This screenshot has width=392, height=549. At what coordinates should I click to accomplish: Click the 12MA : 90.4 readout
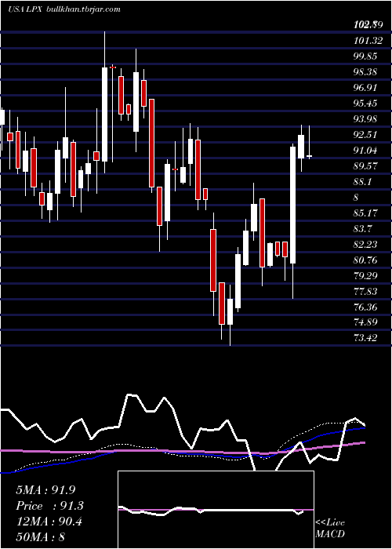pyautogui.click(x=49, y=522)
